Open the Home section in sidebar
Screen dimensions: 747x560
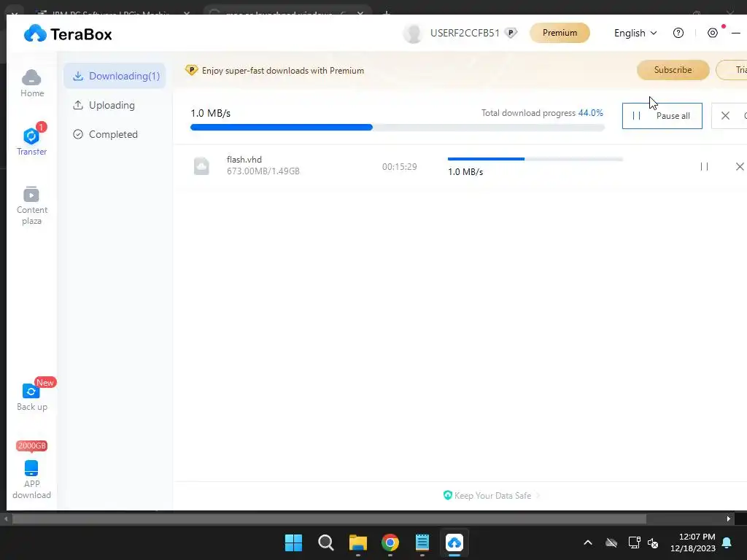(32, 83)
